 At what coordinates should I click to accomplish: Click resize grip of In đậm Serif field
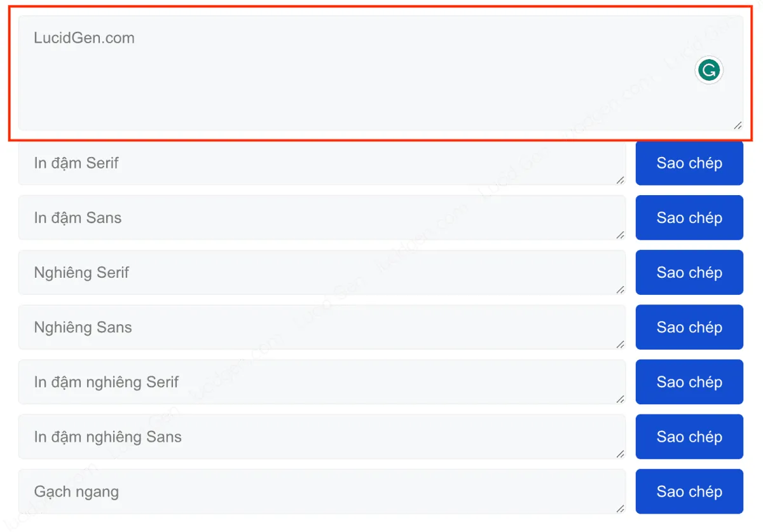pos(620,180)
